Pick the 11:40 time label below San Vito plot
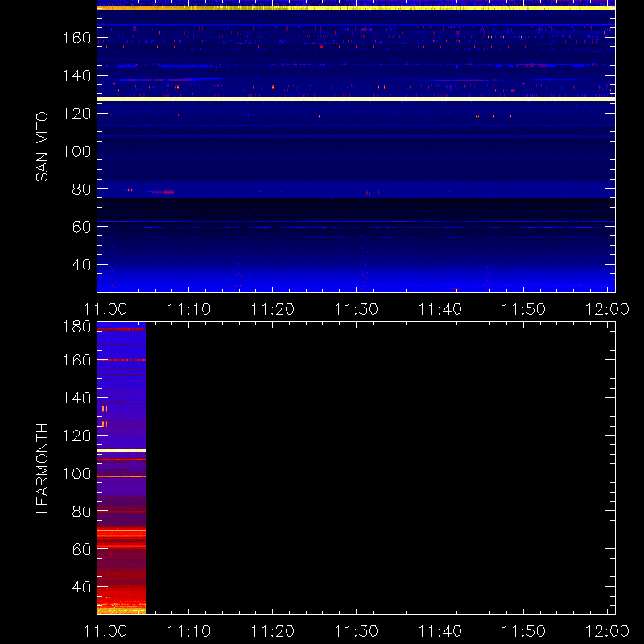644x644 pixels. pyautogui.click(x=440, y=309)
